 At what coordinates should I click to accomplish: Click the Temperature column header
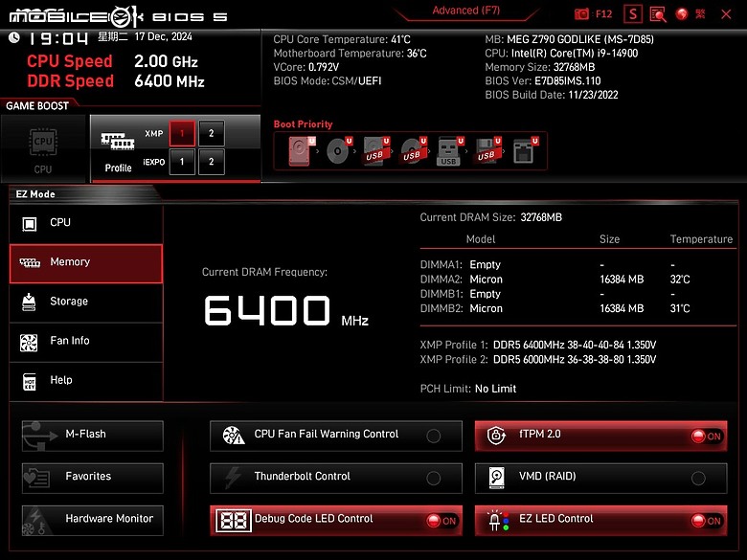(701, 239)
